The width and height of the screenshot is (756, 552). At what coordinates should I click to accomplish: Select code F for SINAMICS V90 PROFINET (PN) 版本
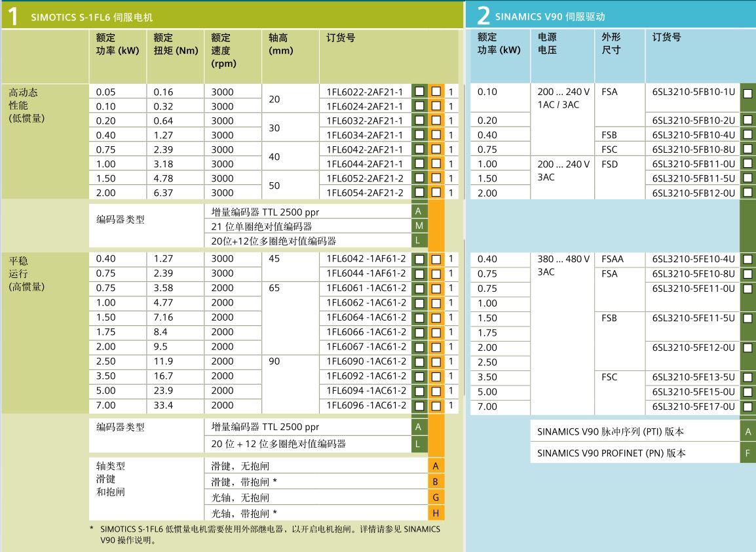point(747,453)
